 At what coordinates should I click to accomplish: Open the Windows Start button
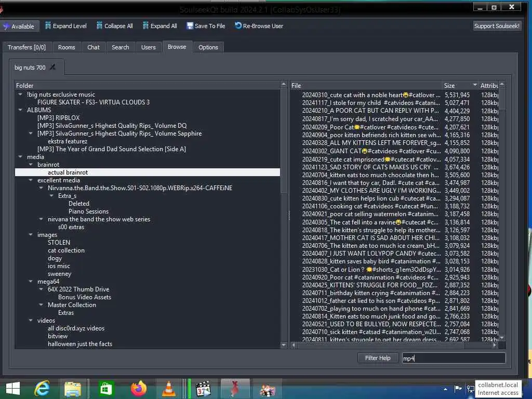click(x=13, y=389)
